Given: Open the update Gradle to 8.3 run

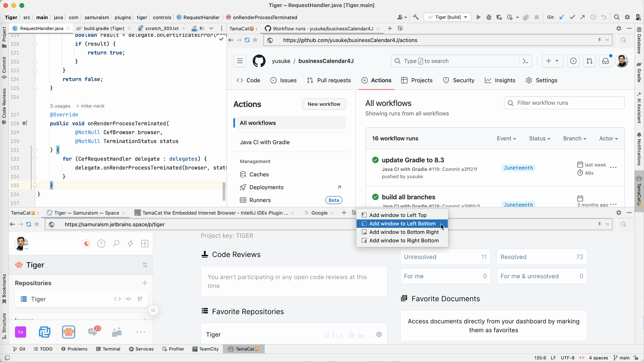Looking at the screenshot, I should point(413,160).
